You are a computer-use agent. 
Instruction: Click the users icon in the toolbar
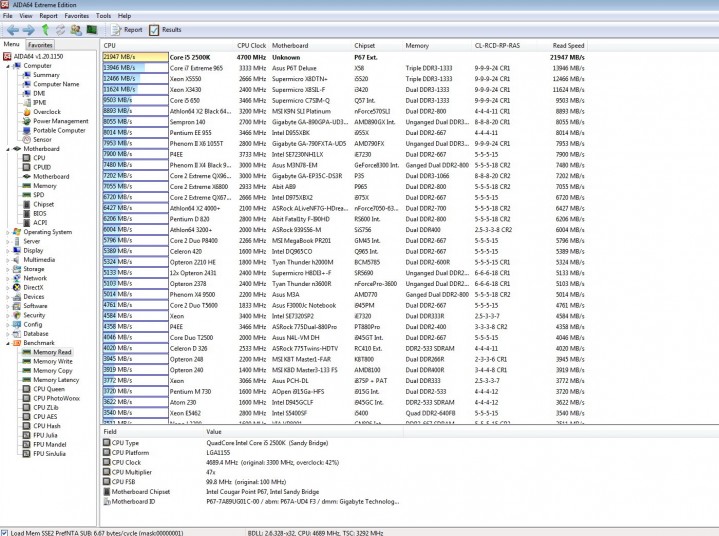[76, 30]
